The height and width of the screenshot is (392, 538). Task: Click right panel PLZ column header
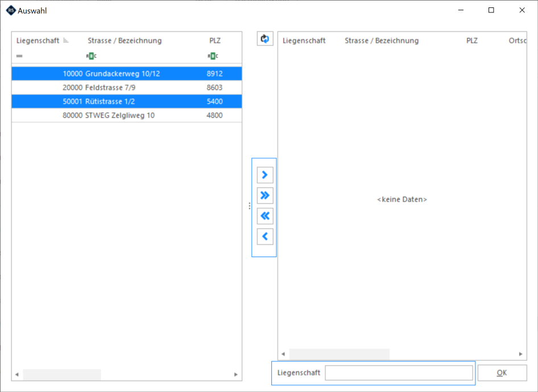472,40
